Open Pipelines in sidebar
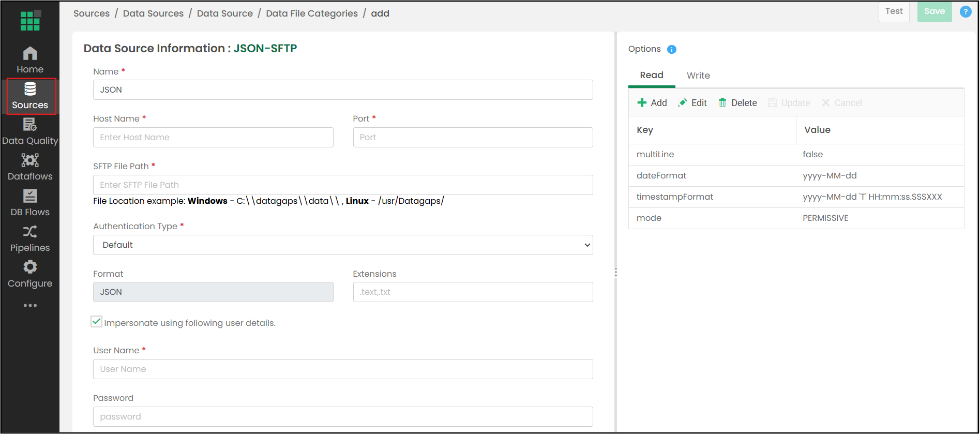This screenshot has height=434, width=980. tap(30, 238)
